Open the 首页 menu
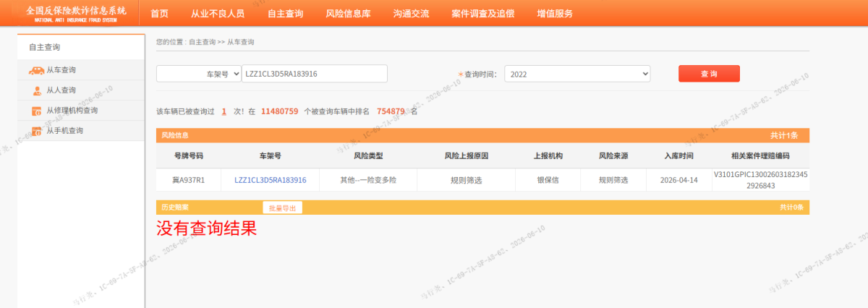Viewport: 868px width, 308px height. coord(159,14)
